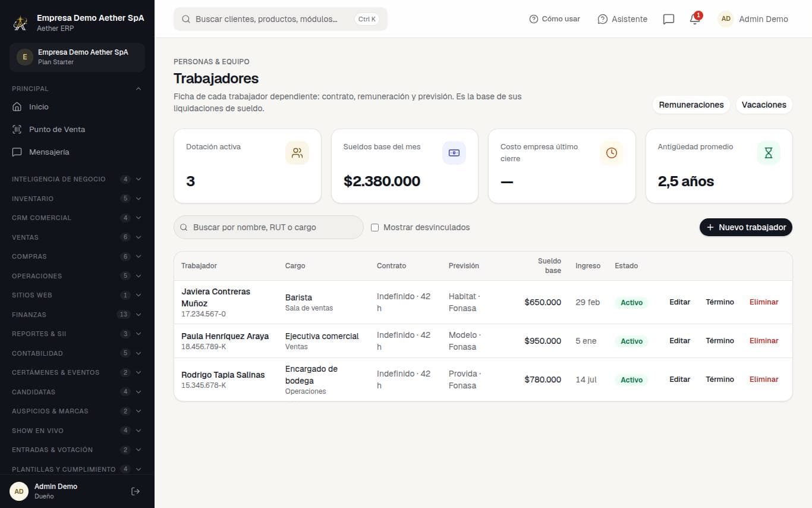Select the $950.000 salary cell
The width and height of the screenshot is (812, 508).
pyautogui.click(x=543, y=341)
